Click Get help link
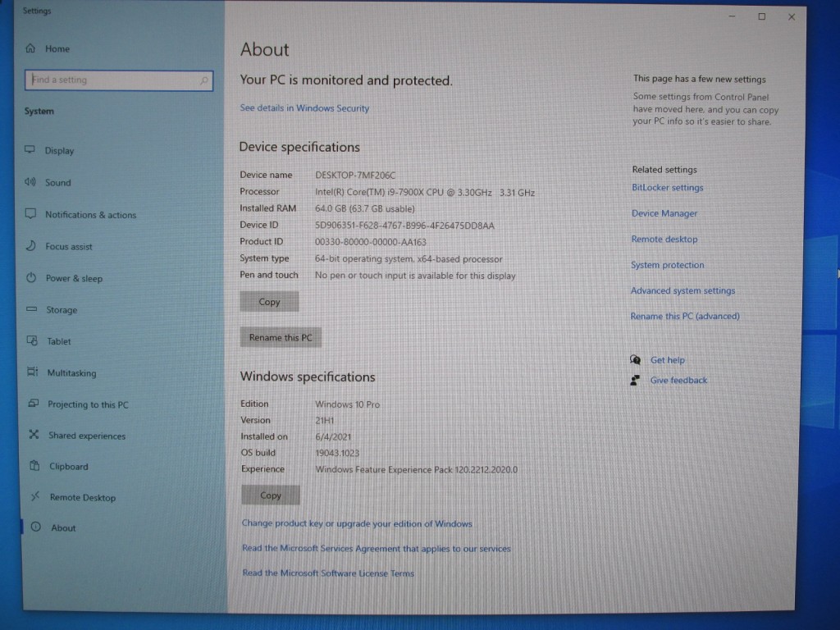840x630 pixels. 668,360
